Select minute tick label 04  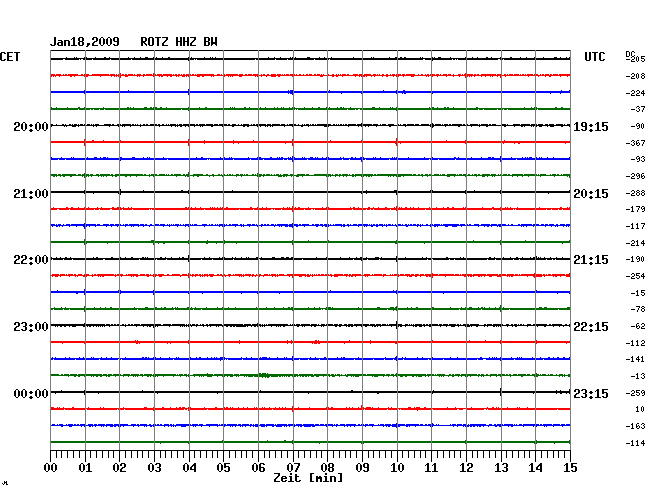tap(189, 468)
